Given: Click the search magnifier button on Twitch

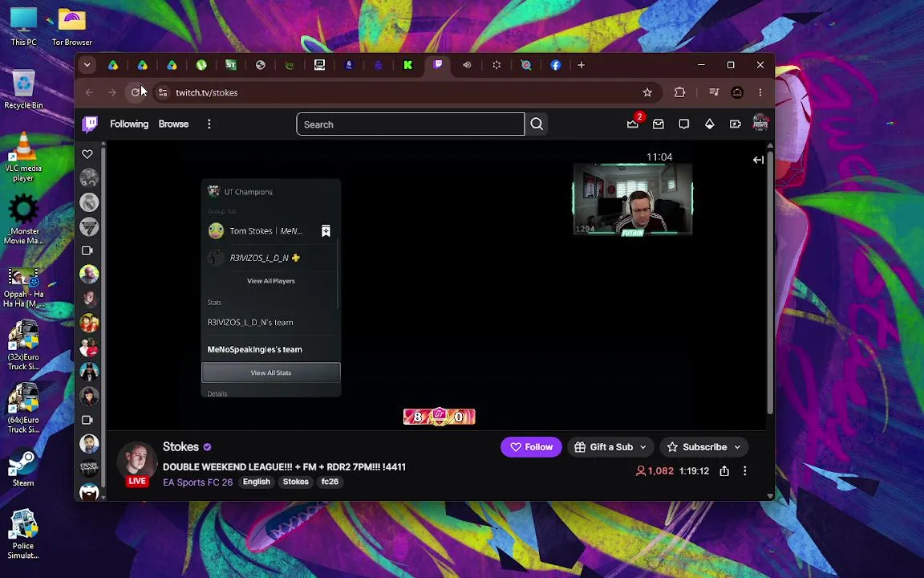Looking at the screenshot, I should point(537,124).
